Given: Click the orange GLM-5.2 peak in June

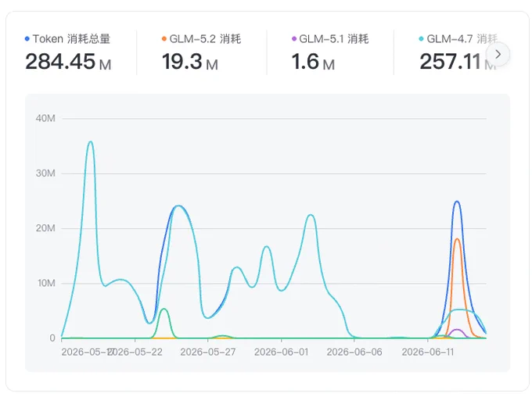Looking at the screenshot, I should pyautogui.click(x=457, y=239).
